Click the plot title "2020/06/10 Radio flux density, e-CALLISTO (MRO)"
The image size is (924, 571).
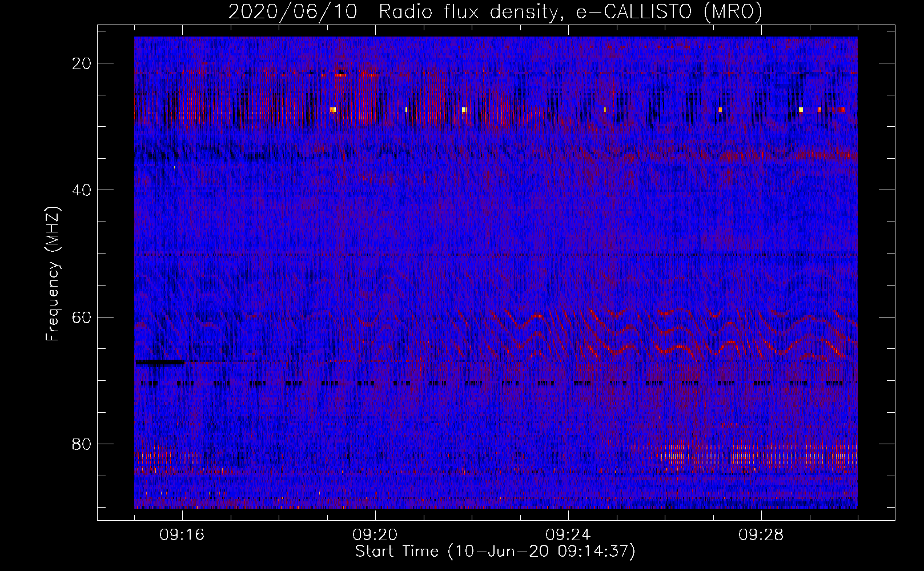pos(495,11)
